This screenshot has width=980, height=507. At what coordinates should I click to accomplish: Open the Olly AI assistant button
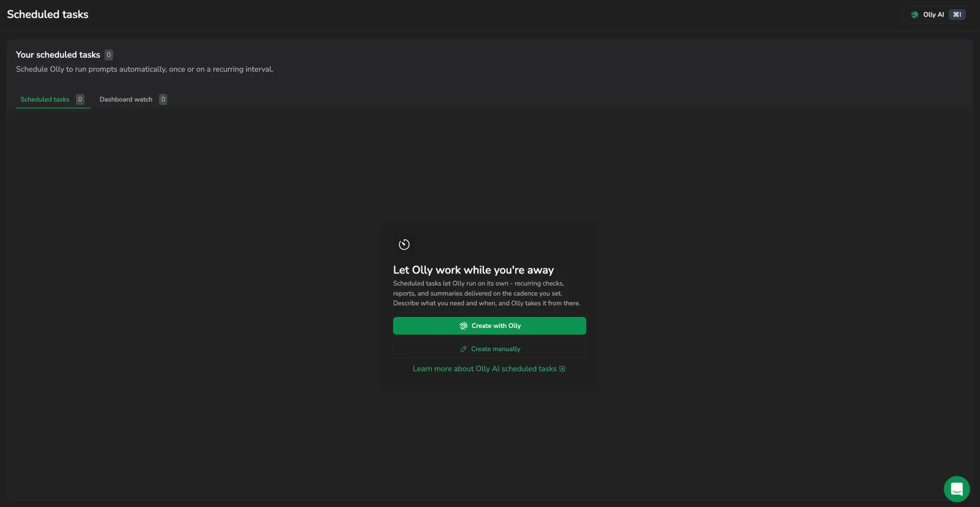(x=937, y=15)
